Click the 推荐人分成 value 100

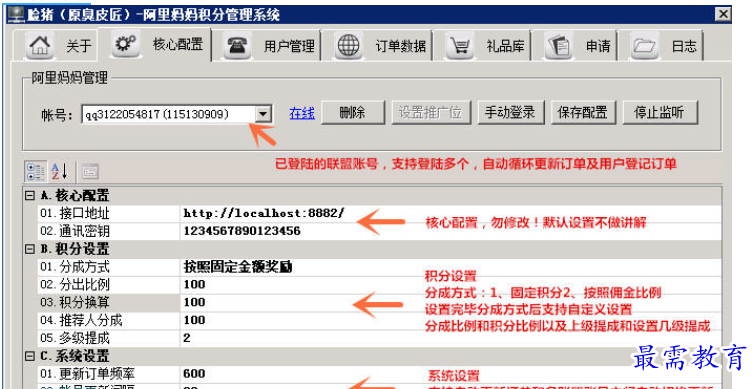[x=195, y=320]
